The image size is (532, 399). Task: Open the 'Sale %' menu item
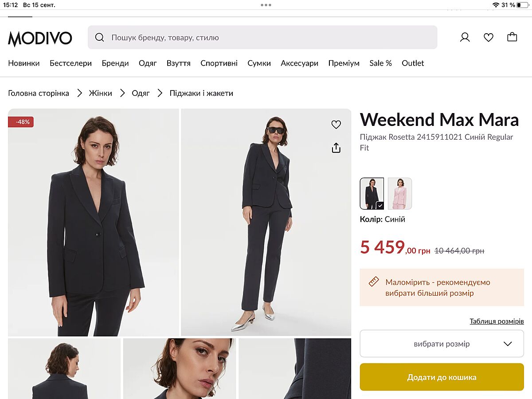[x=380, y=63]
